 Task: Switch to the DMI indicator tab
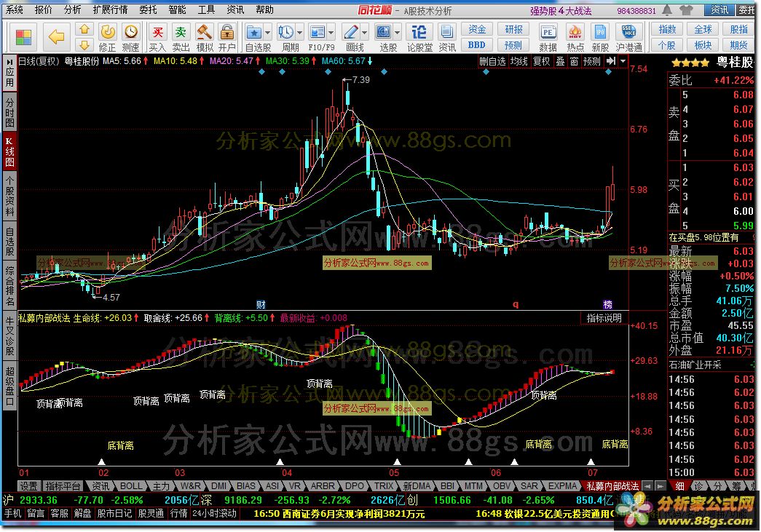click(x=218, y=486)
